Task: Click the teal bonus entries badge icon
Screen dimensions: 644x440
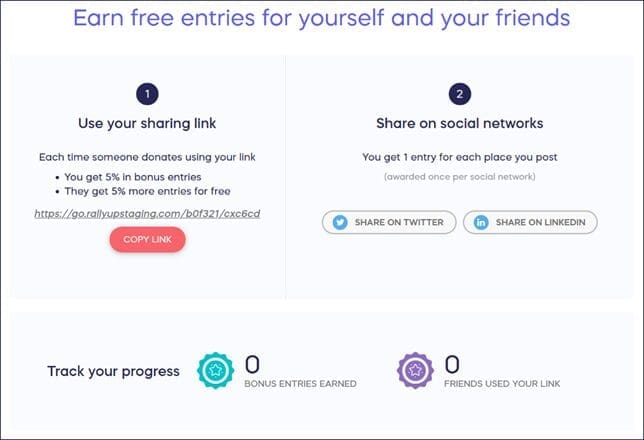Action: pyautogui.click(x=216, y=371)
